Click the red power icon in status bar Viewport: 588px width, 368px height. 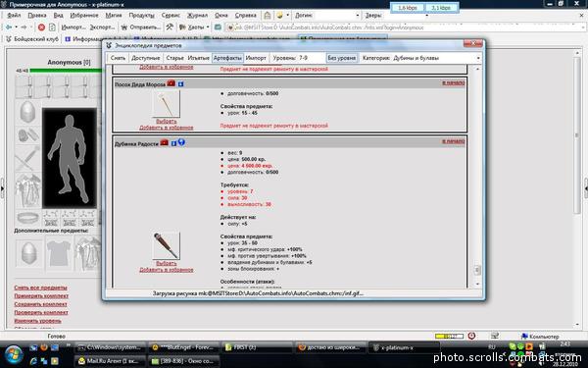(471, 336)
